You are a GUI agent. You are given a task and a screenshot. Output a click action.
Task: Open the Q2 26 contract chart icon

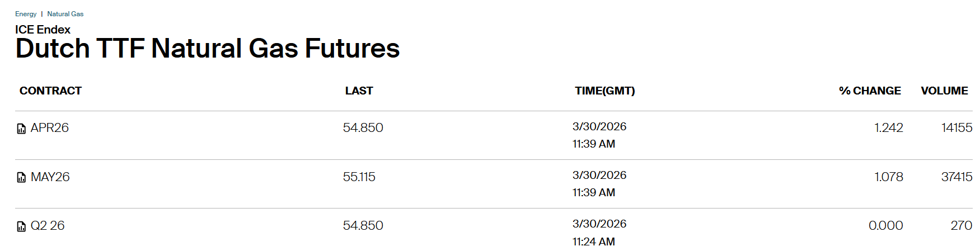pyautogui.click(x=21, y=226)
